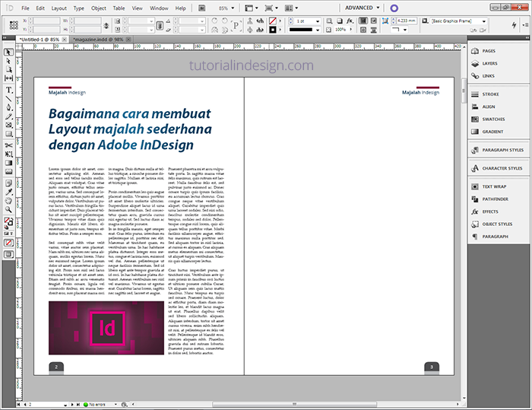This screenshot has width=532, height=410.
Task: Enable wrap around bounding box button
Action: click(x=374, y=21)
